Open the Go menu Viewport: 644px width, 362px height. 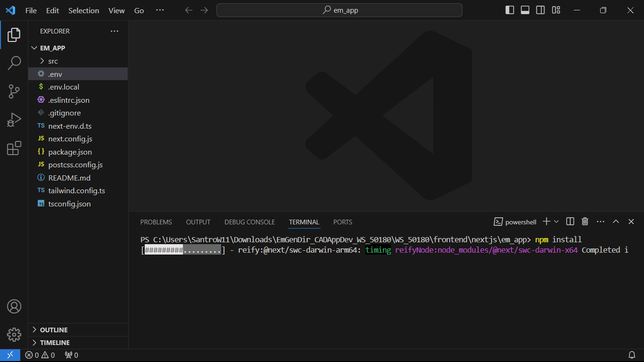139,10
